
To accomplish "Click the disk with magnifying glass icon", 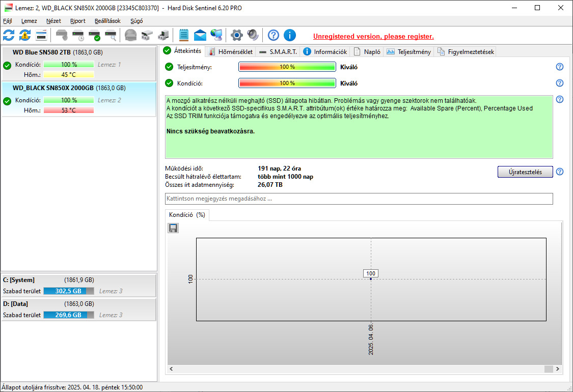I will coord(111,36).
